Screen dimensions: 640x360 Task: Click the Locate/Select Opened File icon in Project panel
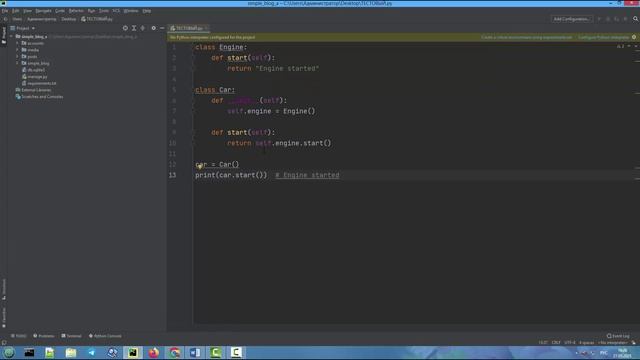[x=125, y=28]
